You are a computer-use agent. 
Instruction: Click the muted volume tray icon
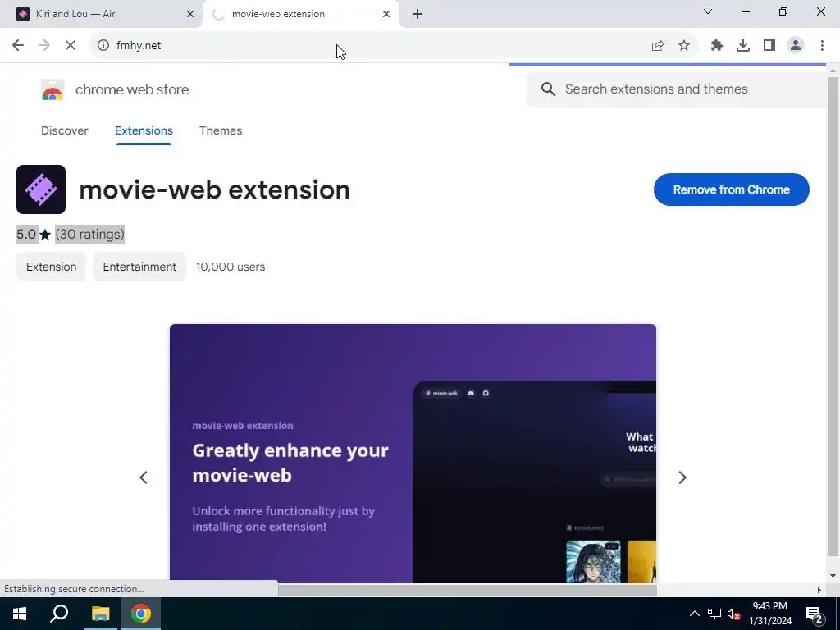734,614
